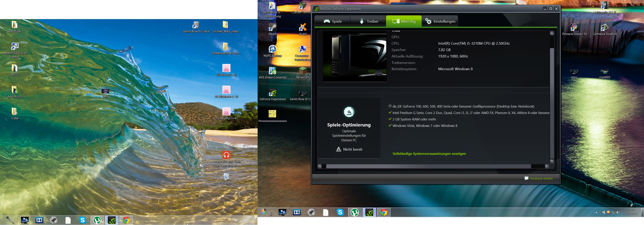Click the Nicht bereit warning icon
Viewport: 644px width, 225px height.
(338, 149)
